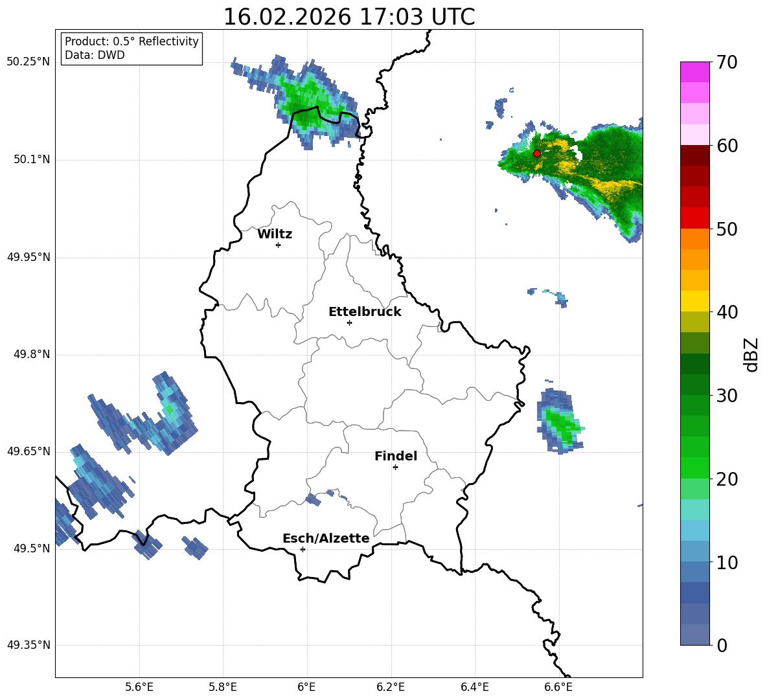This screenshot has height=700, width=767.
Task: Click the 60 tick label on colorbar
Action: [x=727, y=146]
